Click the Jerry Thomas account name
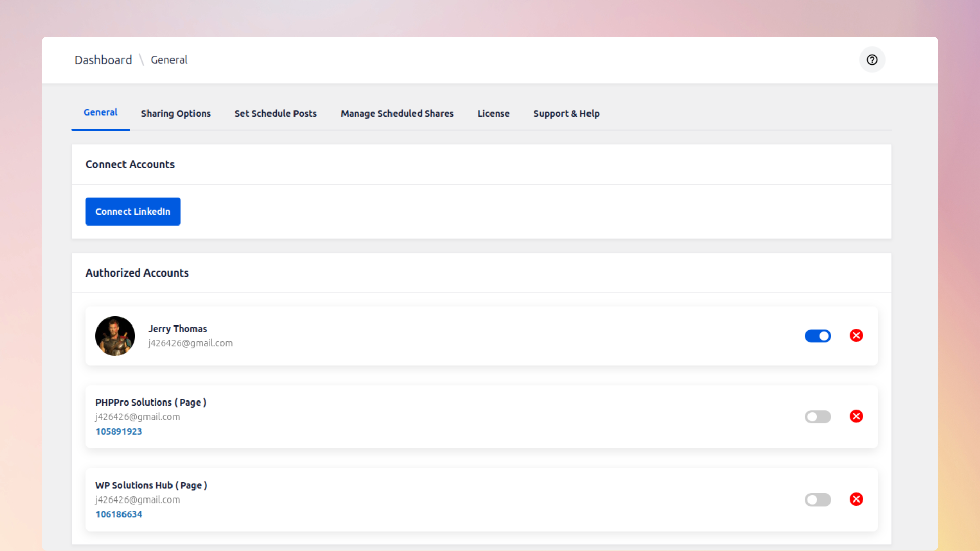This screenshot has width=980, height=551. pyautogui.click(x=177, y=329)
